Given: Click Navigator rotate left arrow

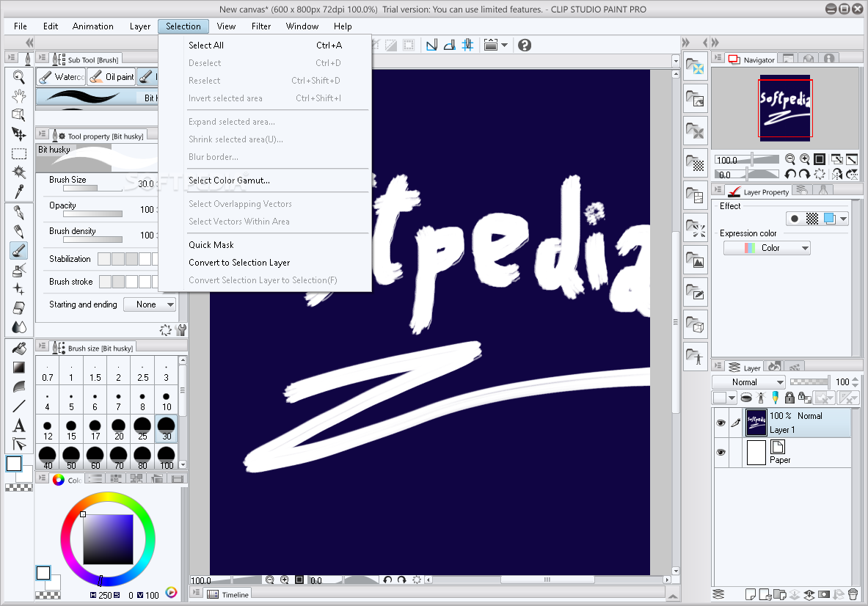Looking at the screenshot, I should 790,175.
